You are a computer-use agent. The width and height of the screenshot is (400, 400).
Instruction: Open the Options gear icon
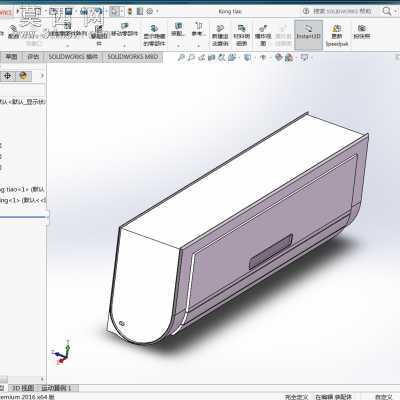click(150, 11)
